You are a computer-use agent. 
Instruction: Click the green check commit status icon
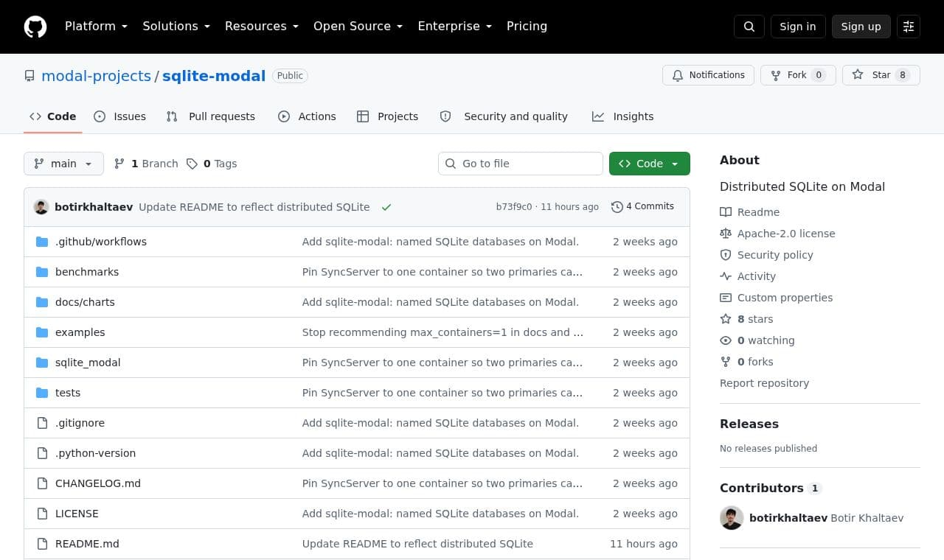(386, 207)
